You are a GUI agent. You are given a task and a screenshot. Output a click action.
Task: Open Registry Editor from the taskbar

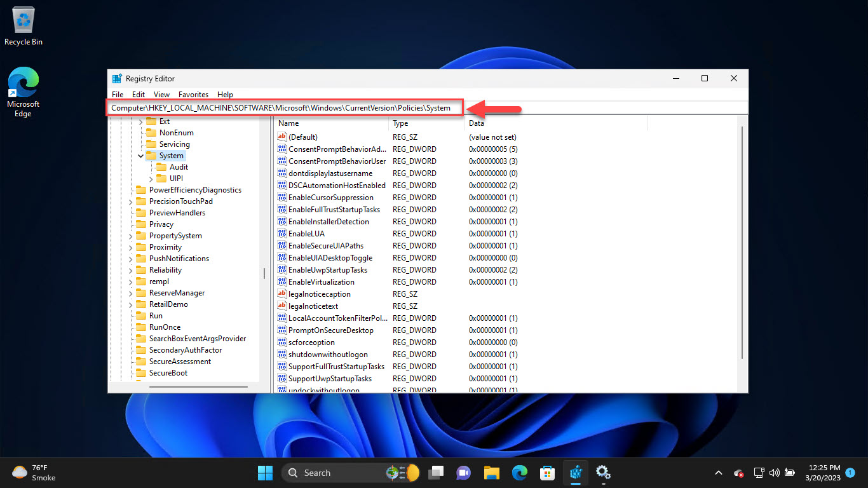(575, 473)
